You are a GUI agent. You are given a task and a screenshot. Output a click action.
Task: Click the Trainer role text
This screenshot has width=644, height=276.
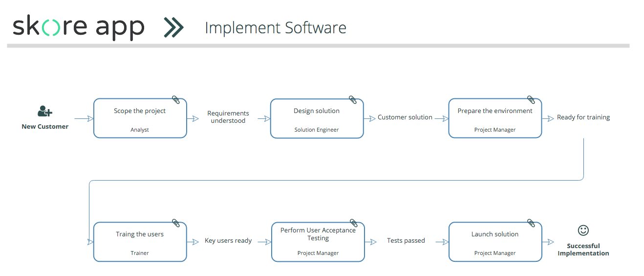click(140, 253)
